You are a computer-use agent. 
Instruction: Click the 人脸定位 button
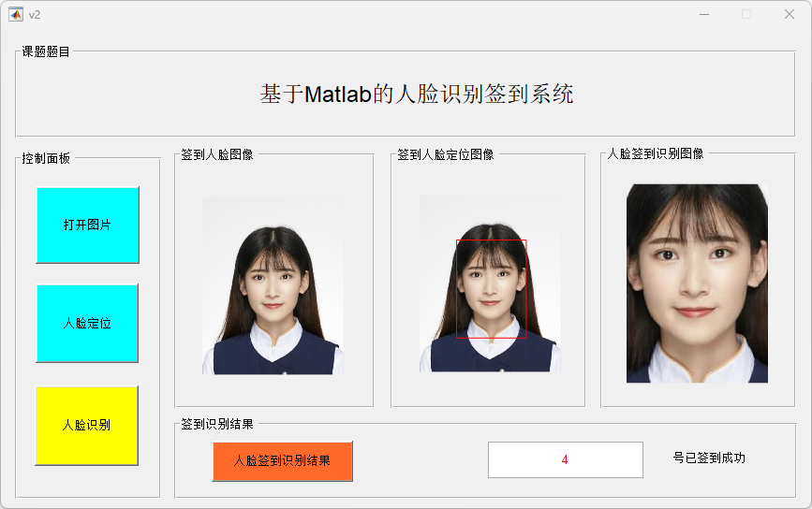coord(87,324)
